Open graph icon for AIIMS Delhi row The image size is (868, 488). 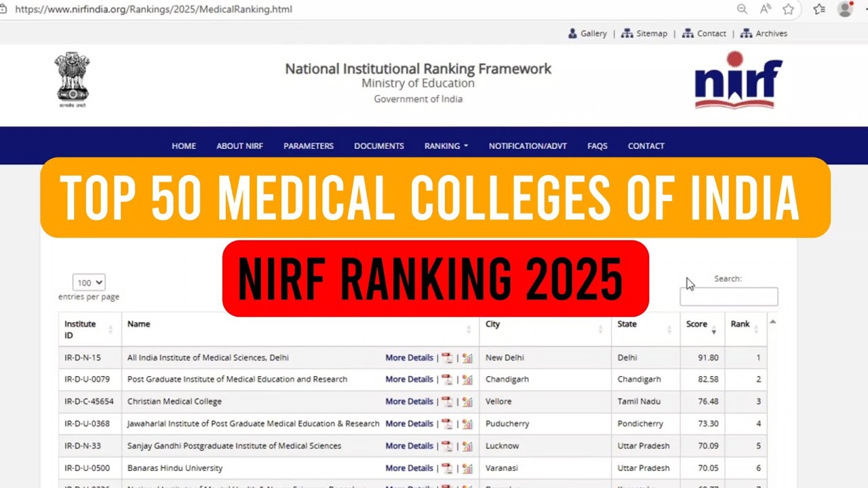467,358
